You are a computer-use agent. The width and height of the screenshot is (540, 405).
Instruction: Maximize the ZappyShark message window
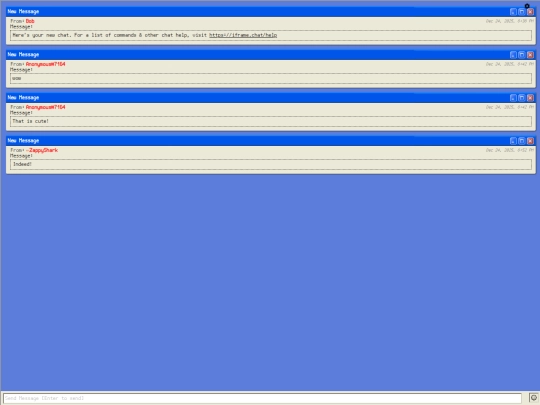[x=522, y=141]
